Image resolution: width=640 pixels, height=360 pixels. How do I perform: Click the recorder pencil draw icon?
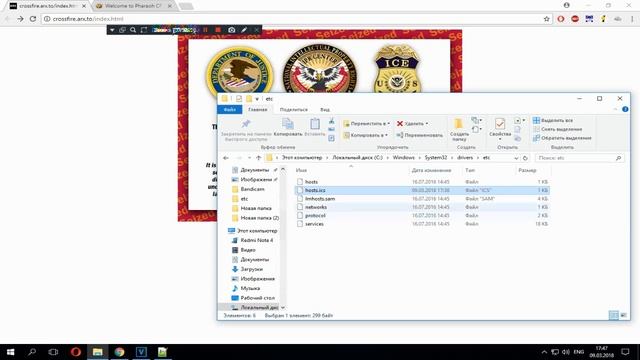coord(244,30)
